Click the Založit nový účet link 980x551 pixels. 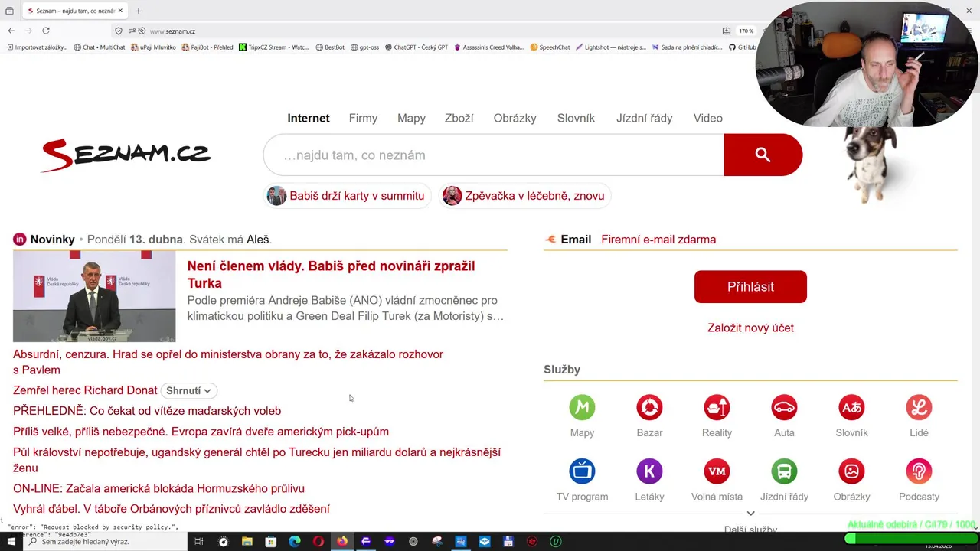750,328
